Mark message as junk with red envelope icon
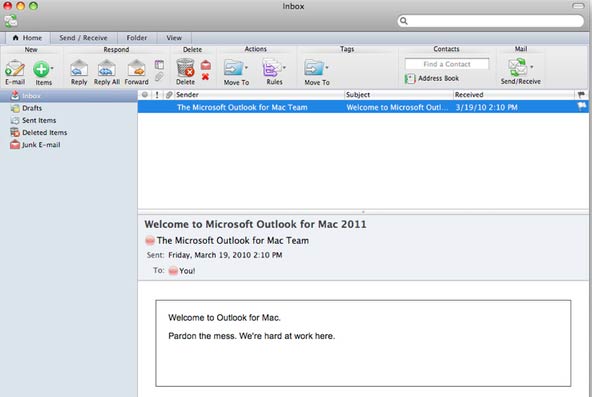592x397 pixels. [206, 65]
